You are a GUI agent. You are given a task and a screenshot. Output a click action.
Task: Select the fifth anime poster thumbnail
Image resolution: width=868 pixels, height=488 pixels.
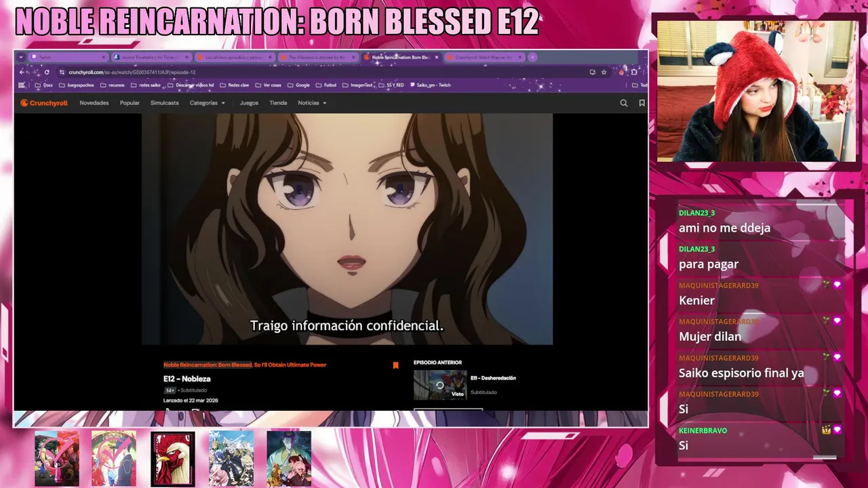[289, 459]
